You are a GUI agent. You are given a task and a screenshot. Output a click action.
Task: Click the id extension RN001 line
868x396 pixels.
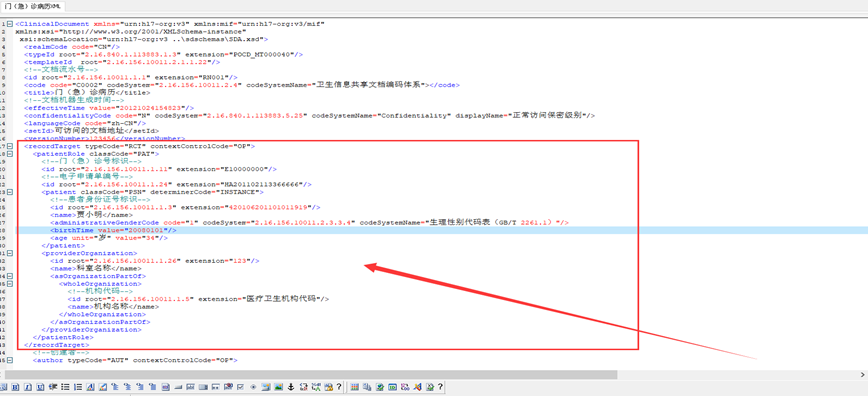[131, 77]
